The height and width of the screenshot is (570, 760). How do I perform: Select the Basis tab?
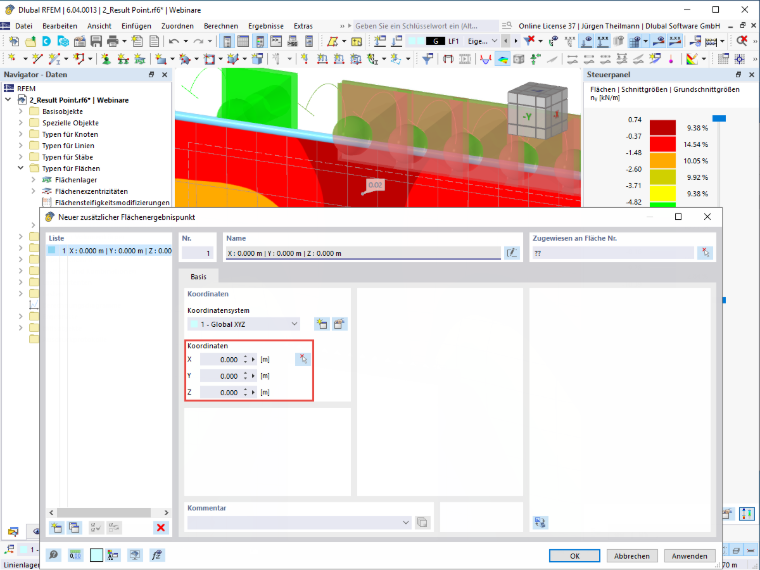pos(198,276)
